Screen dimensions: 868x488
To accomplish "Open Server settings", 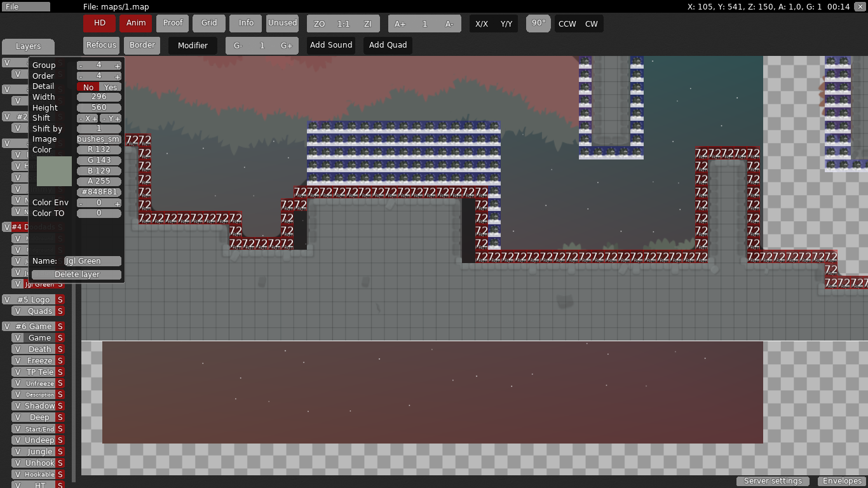I will tap(773, 481).
